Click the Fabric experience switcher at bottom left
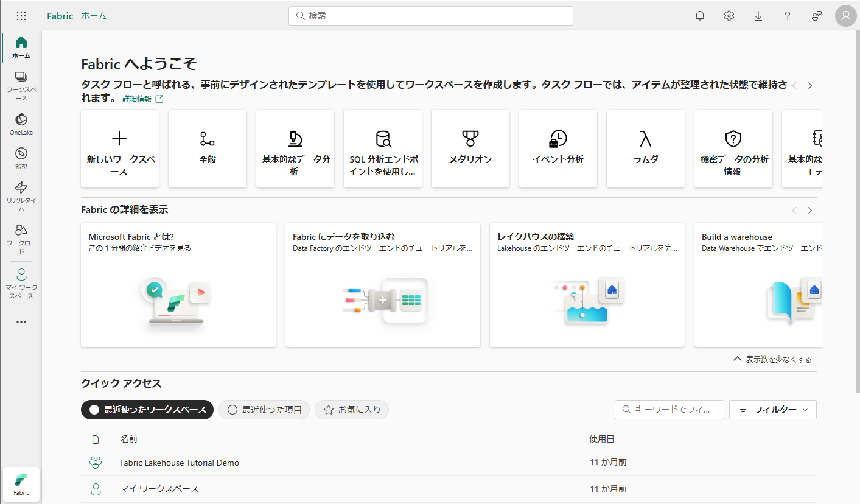Screen dimensions: 860x504 click(21, 485)
